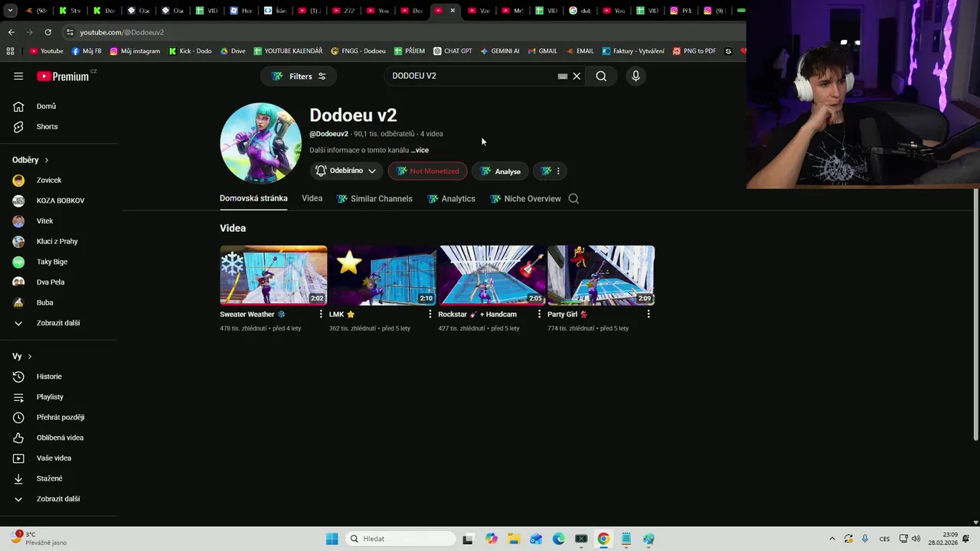Open the YouTube guide hamburger menu
The height and width of the screenshot is (551, 980).
tap(18, 76)
